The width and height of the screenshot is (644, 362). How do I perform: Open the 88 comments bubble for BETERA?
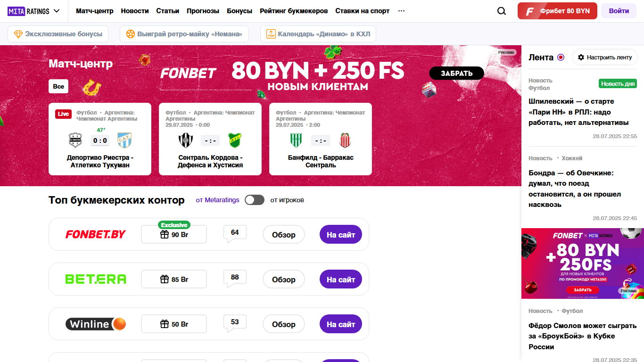point(235,279)
